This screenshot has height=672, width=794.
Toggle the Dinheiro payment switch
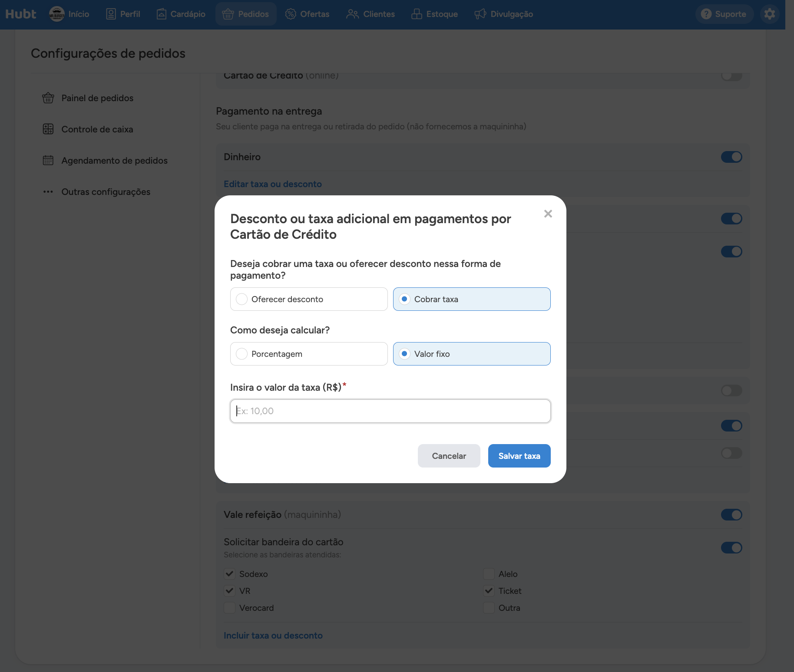pyautogui.click(x=731, y=157)
